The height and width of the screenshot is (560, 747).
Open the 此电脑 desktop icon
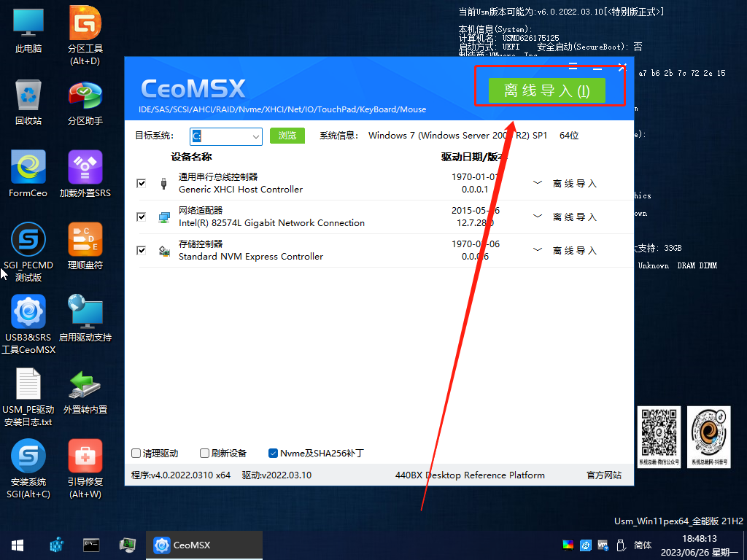pyautogui.click(x=28, y=30)
